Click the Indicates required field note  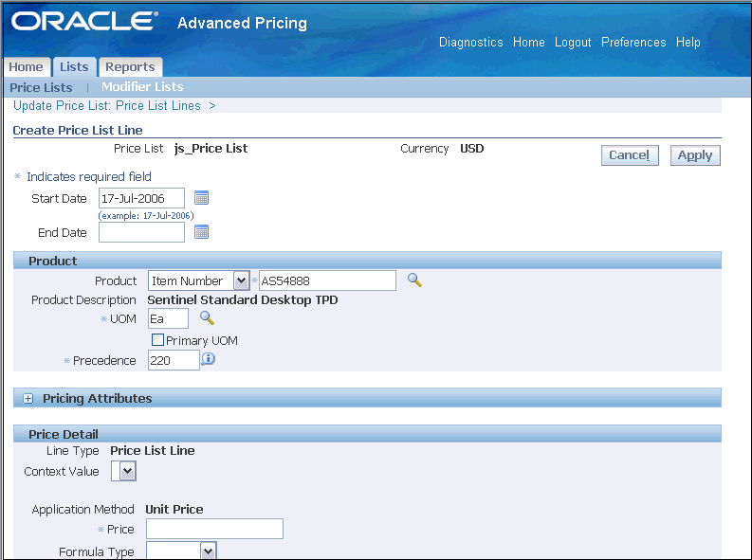pos(89,177)
